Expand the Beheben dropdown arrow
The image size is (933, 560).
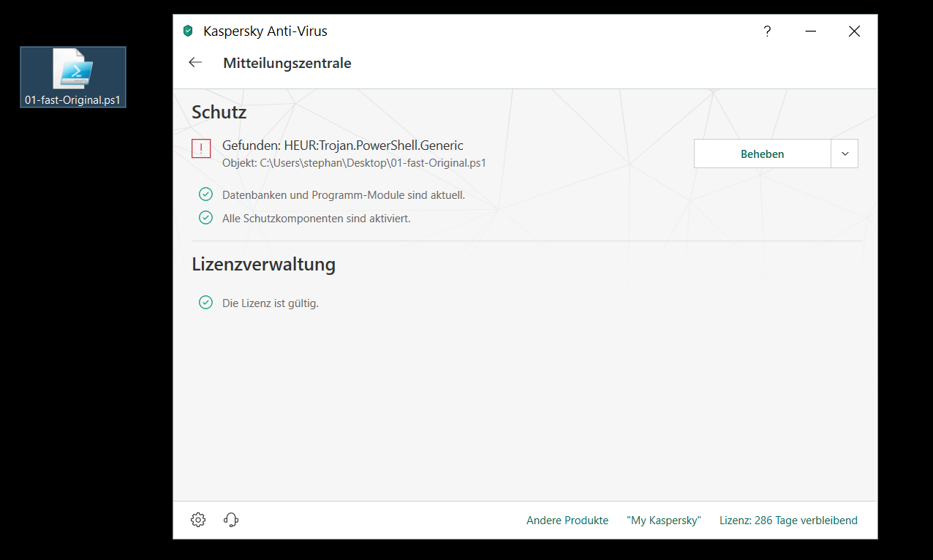point(845,154)
